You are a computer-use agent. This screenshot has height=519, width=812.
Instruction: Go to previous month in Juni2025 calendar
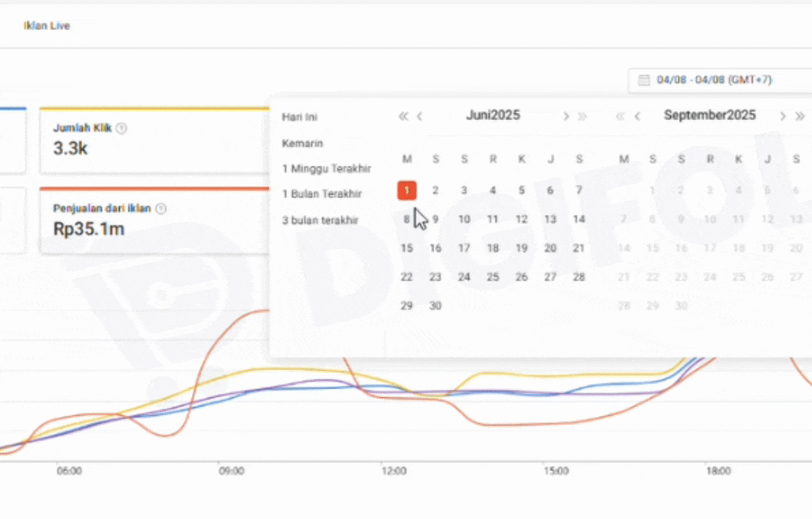tap(420, 116)
